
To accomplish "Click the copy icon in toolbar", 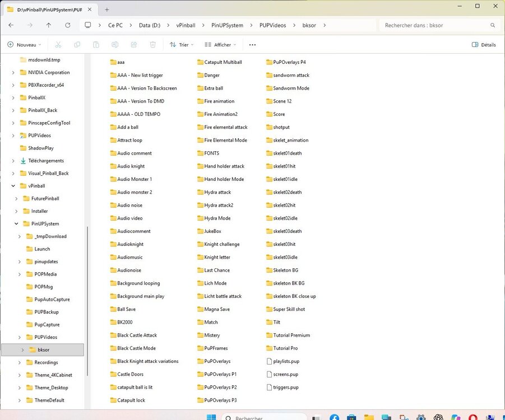I will (77, 45).
